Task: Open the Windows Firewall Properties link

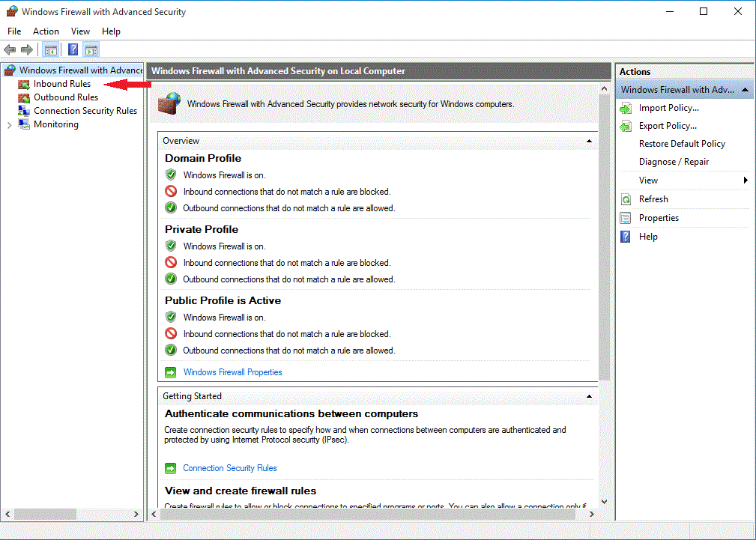Action: [232, 371]
